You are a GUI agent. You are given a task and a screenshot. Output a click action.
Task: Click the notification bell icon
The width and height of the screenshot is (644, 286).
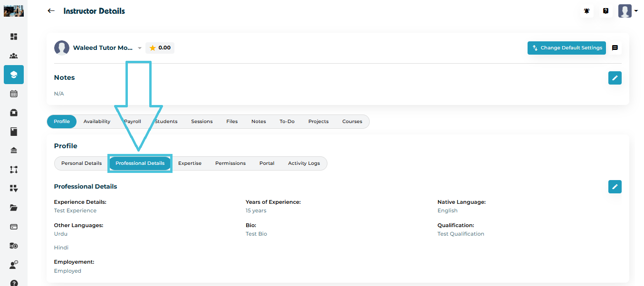tap(587, 11)
